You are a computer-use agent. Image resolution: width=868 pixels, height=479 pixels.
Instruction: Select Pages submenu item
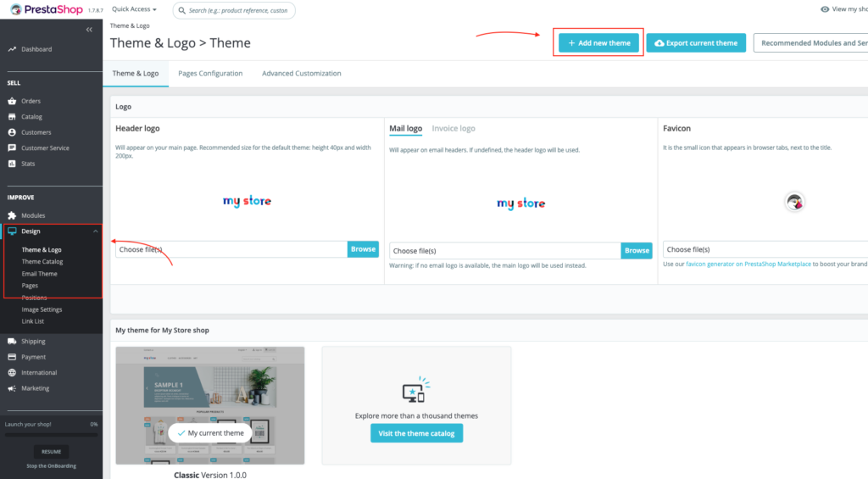click(x=30, y=286)
